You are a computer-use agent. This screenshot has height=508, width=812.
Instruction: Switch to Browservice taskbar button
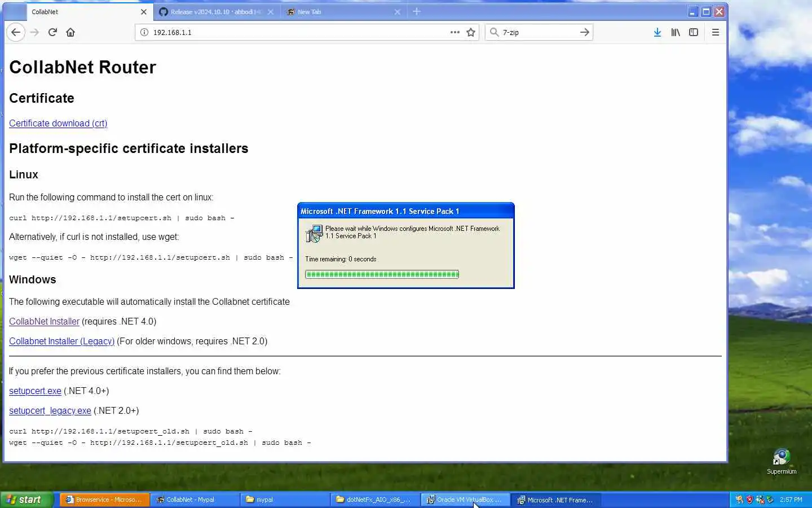coord(104,500)
